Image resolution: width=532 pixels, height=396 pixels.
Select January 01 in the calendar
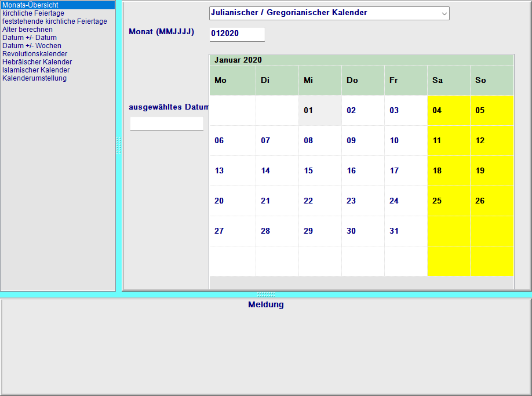pos(308,111)
